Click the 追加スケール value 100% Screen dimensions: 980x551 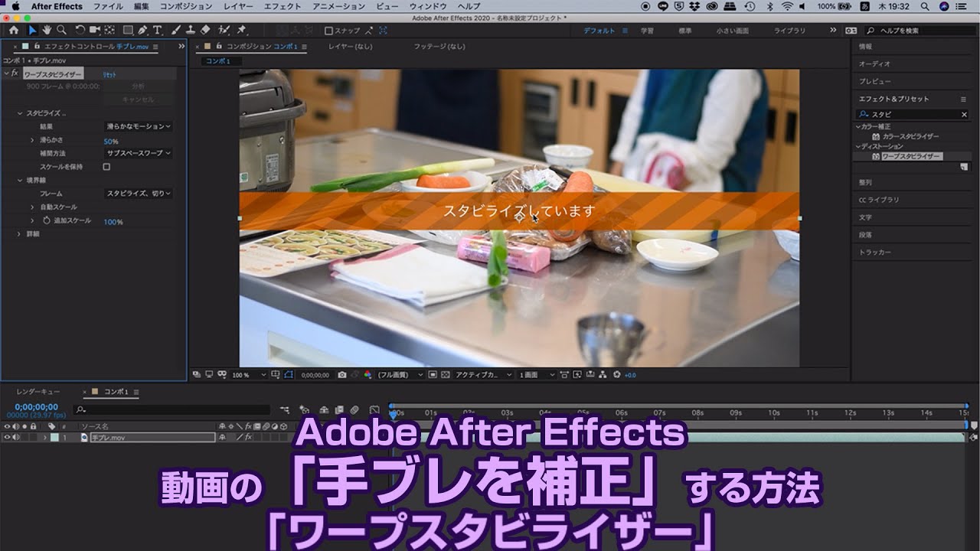(x=113, y=222)
